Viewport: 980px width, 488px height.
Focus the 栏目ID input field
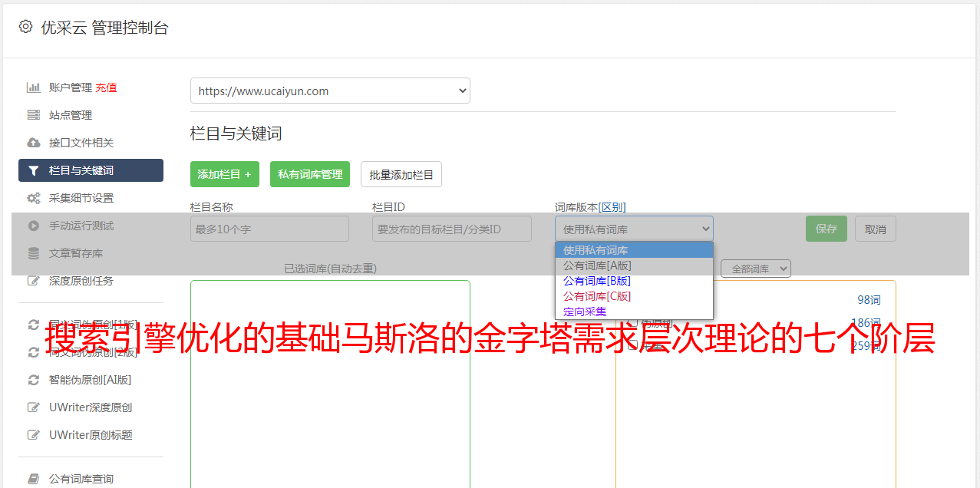tap(452, 229)
